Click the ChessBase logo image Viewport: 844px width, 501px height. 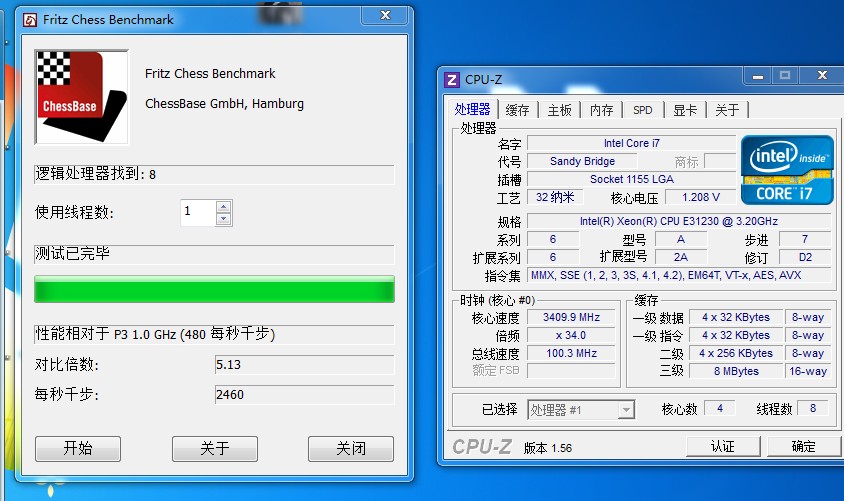pos(82,97)
